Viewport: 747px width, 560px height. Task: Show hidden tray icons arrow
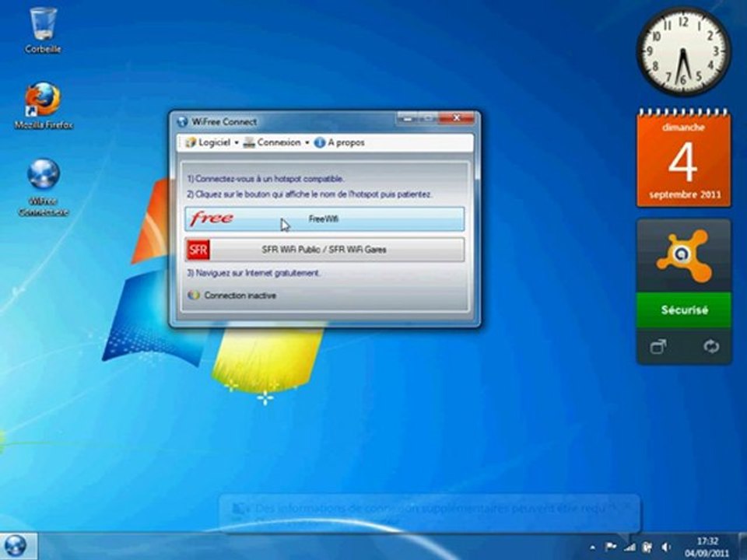click(592, 548)
